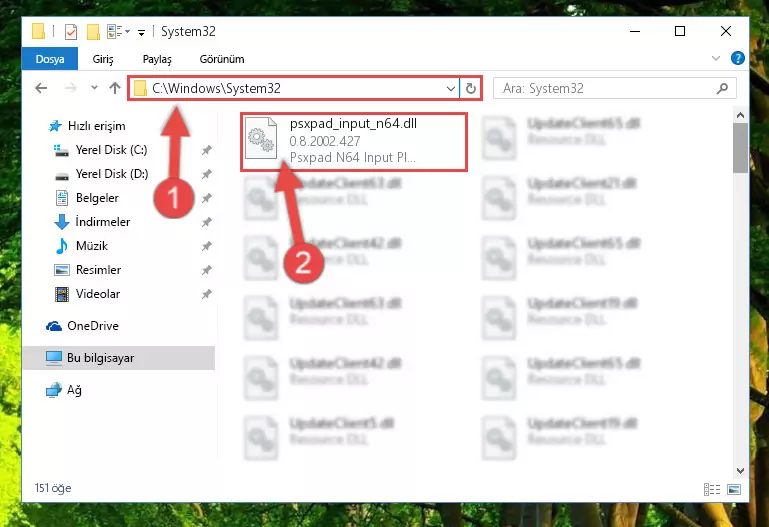769x527 pixels.
Task: Click the Ara: System32 search box
Action: pos(615,88)
